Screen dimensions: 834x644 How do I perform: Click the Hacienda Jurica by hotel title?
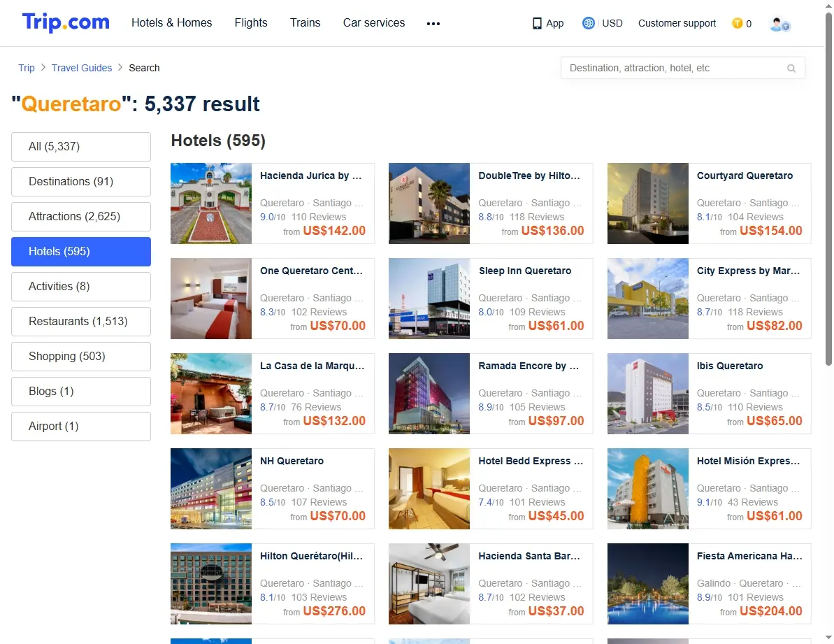(310, 176)
